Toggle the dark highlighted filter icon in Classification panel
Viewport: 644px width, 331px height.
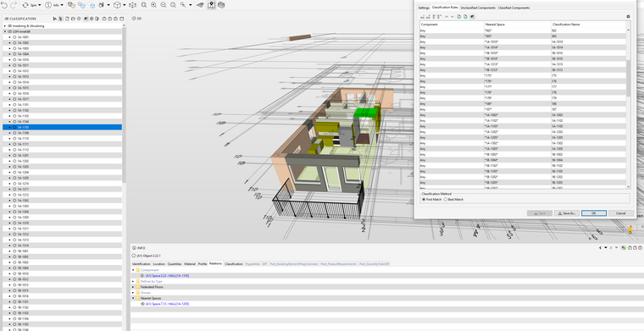86,19
